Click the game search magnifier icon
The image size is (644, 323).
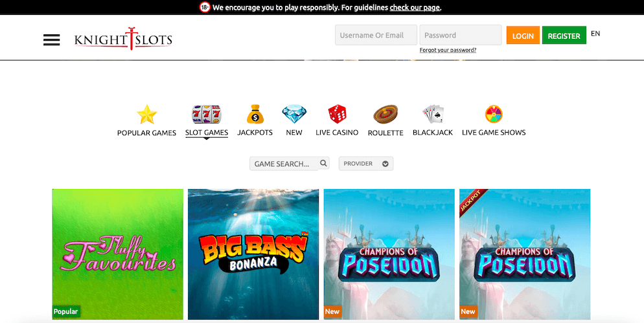pyautogui.click(x=323, y=163)
